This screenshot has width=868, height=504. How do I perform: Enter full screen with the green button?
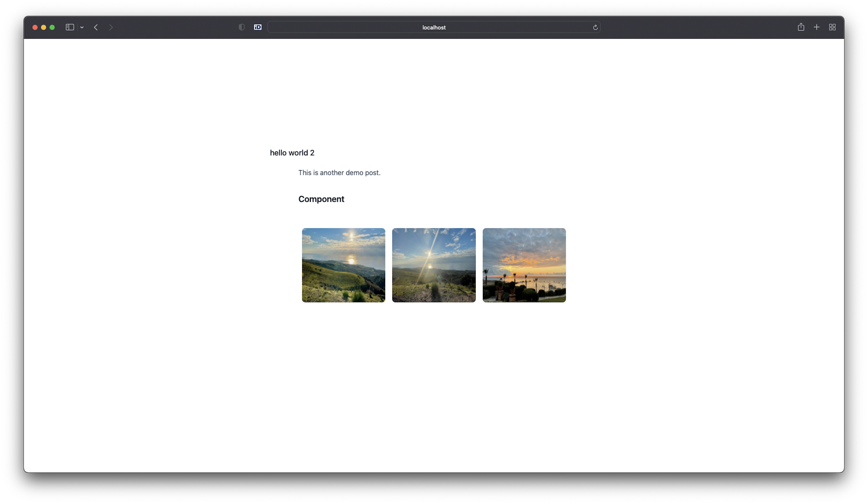[x=52, y=27]
